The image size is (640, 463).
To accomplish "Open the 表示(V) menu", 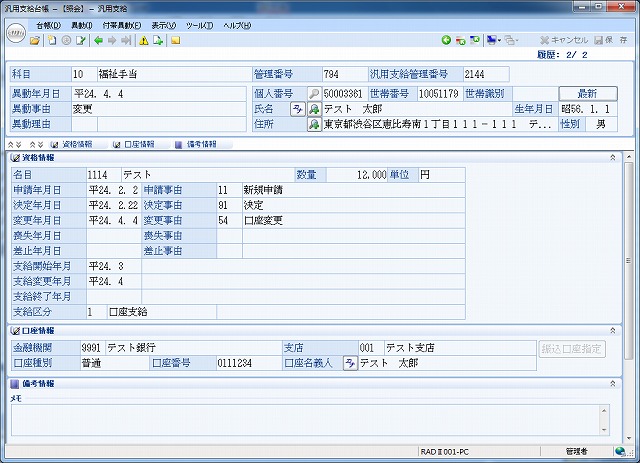I will pyautogui.click(x=163, y=23).
